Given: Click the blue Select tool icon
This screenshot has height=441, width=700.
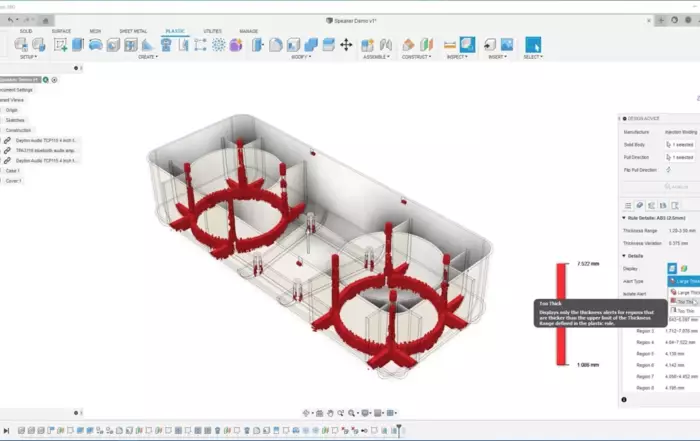Looking at the screenshot, I should pos(533,45).
